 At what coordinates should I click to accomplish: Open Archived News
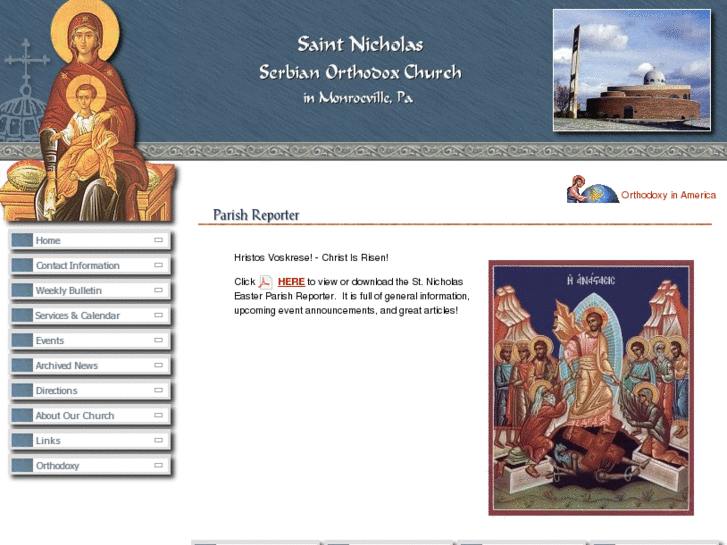(90, 365)
